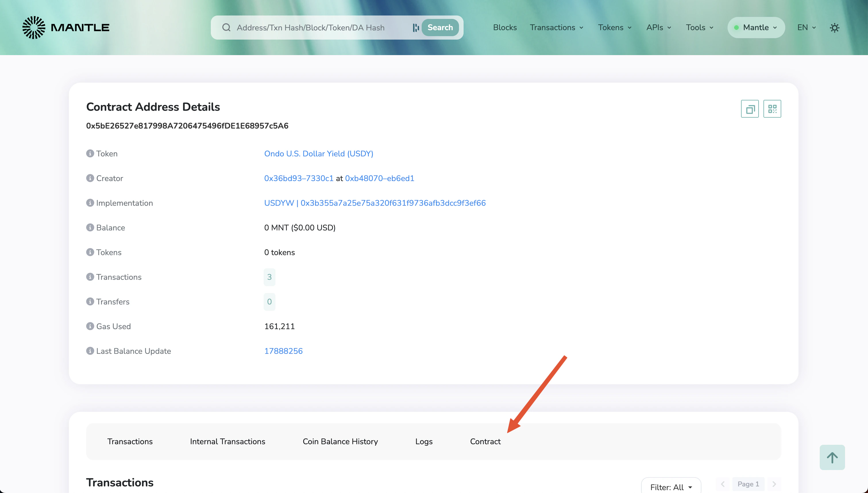868x493 pixels.
Task: Open the Filter: All dropdown
Action: [x=671, y=487]
